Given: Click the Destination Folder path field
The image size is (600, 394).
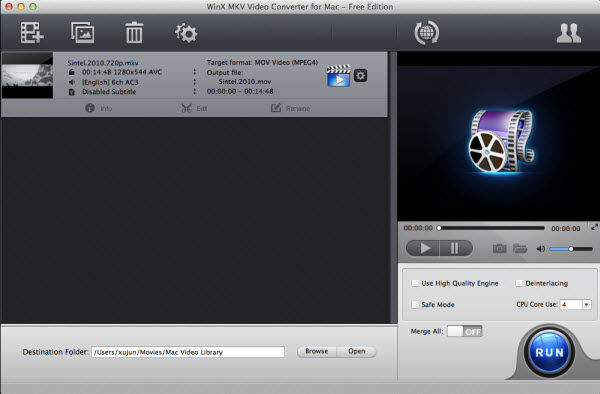Looking at the screenshot, I should 188,352.
